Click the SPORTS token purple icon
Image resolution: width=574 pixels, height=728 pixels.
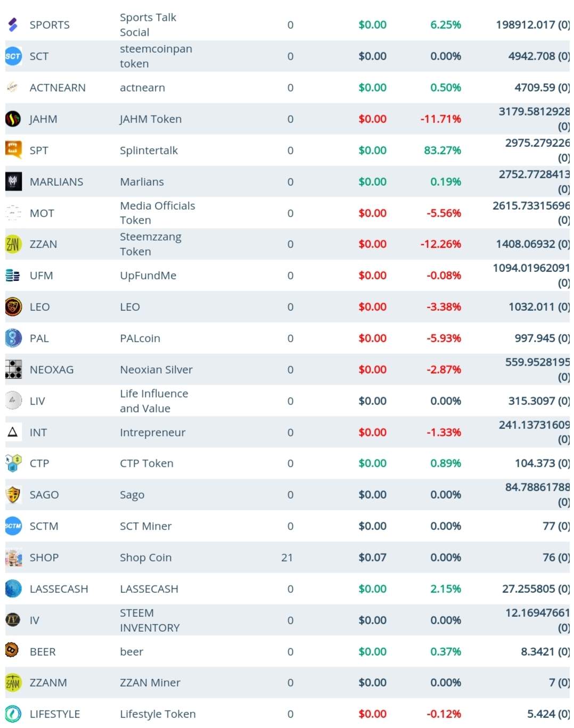coord(13,24)
